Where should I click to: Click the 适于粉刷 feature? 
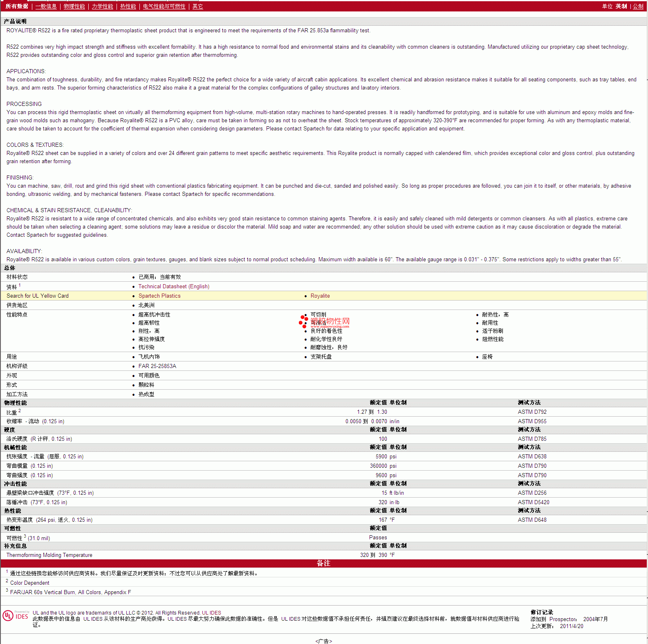click(493, 331)
